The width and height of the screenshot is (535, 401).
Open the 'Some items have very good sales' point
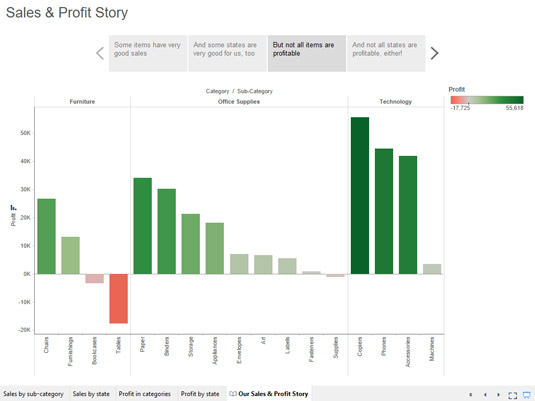(148, 53)
